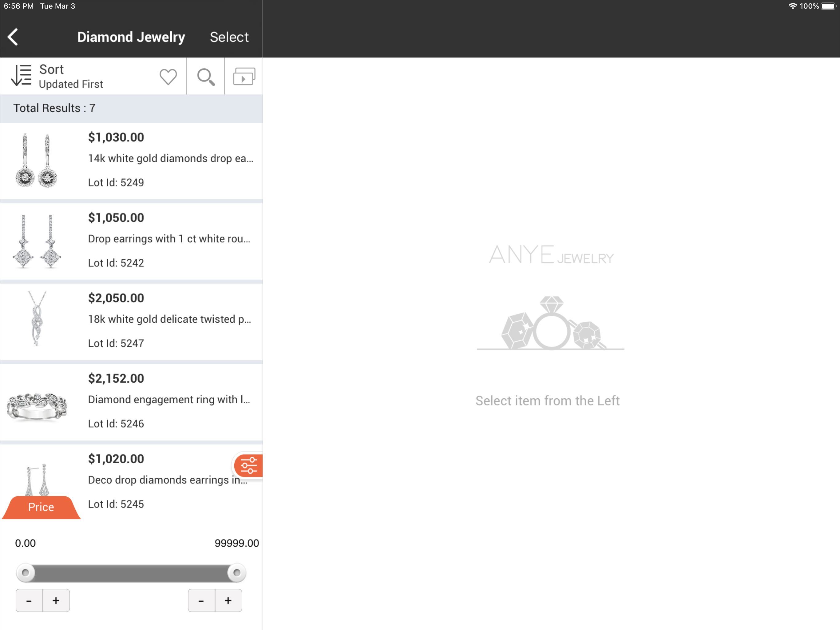Image resolution: width=840 pixels, height=630 pixels.
Task: Increase minimum price with plus button
Action: coord(56,600)
